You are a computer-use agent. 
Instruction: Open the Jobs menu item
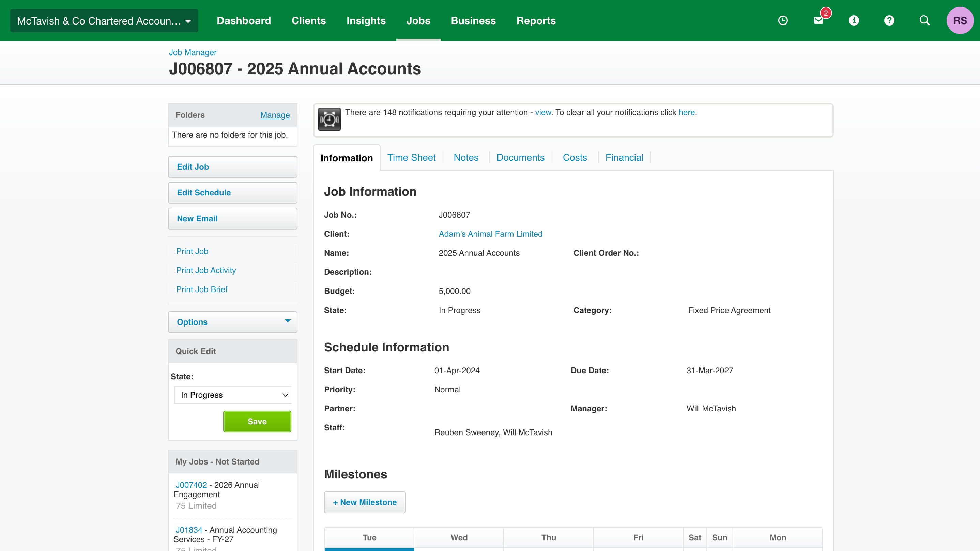418,20
